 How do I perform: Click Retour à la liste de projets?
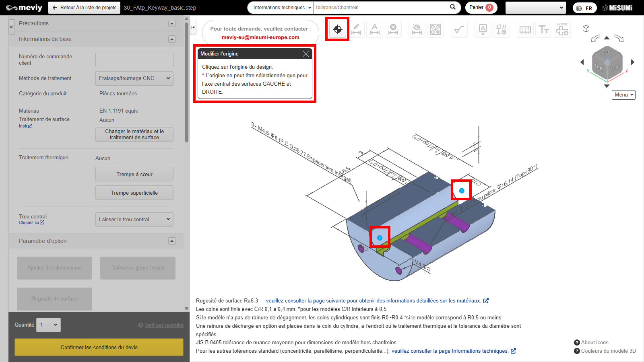pos(85,8)
